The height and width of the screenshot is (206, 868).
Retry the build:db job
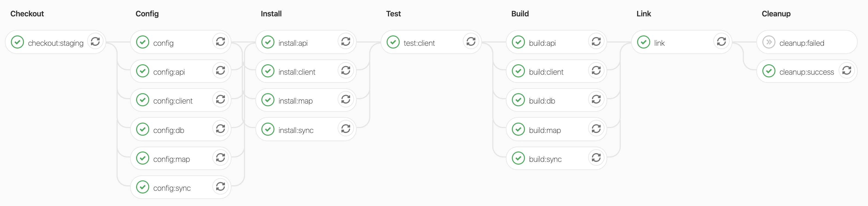coord(596,99)
